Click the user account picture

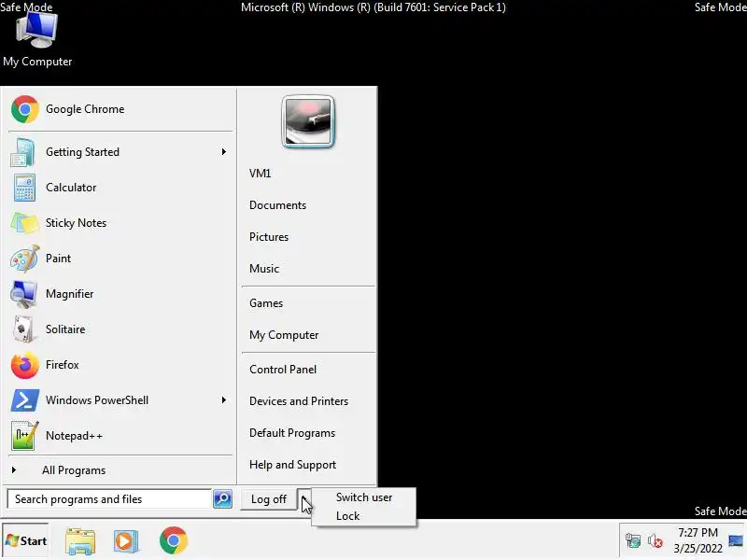click(308, 122)
